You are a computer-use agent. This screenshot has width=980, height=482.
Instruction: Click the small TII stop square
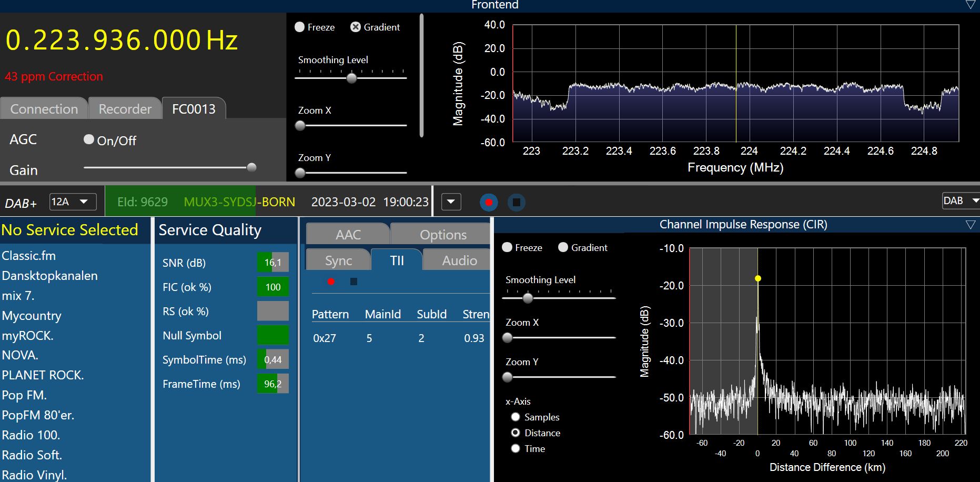pos(353,282)
